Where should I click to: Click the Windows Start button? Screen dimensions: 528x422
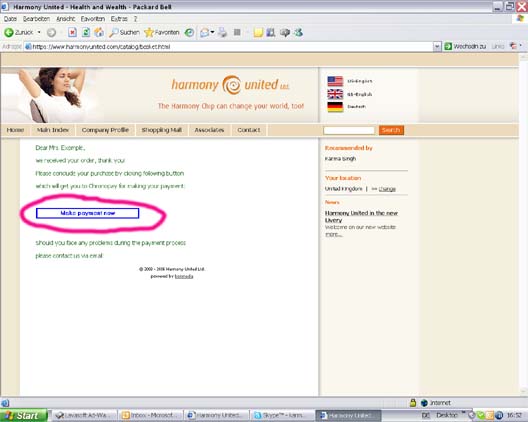pyautogui.click(x=24, y=416)
